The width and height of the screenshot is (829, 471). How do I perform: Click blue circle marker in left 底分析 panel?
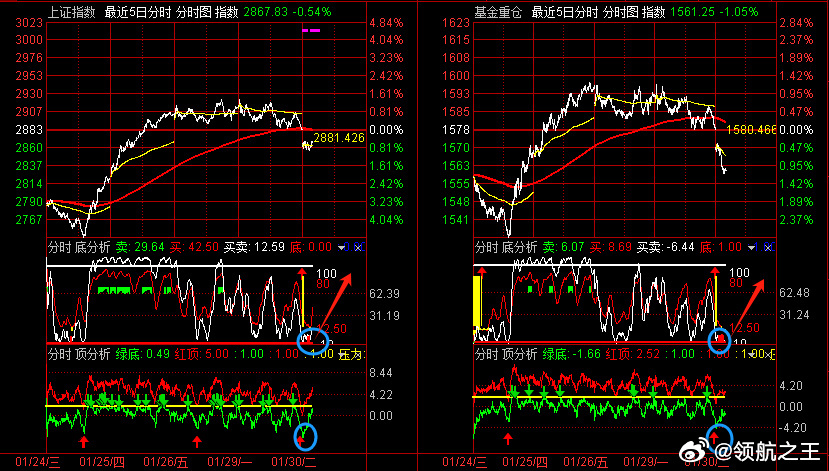tap(313, 341)
